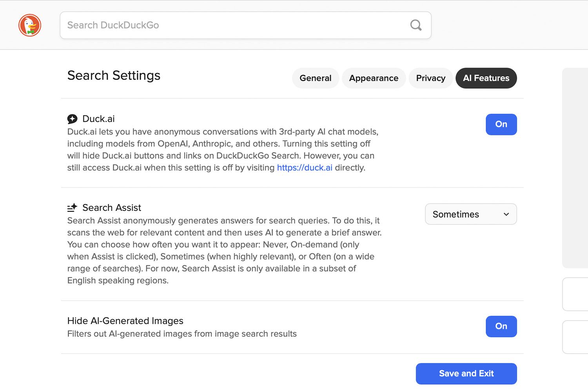This screenshot has width=588, height=392.
Task: Click the Search Assist setting title
Action: pyautogui.click(x=112, y=208)
